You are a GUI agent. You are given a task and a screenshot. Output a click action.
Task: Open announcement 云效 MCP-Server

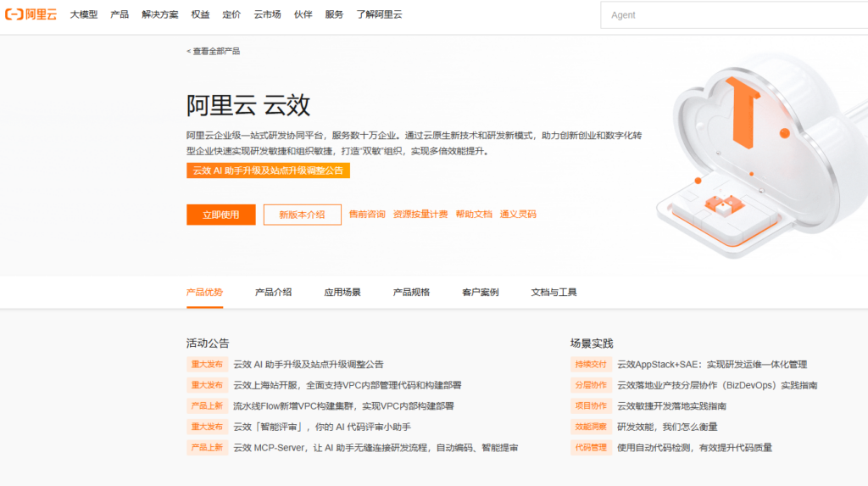click(376, 448)
